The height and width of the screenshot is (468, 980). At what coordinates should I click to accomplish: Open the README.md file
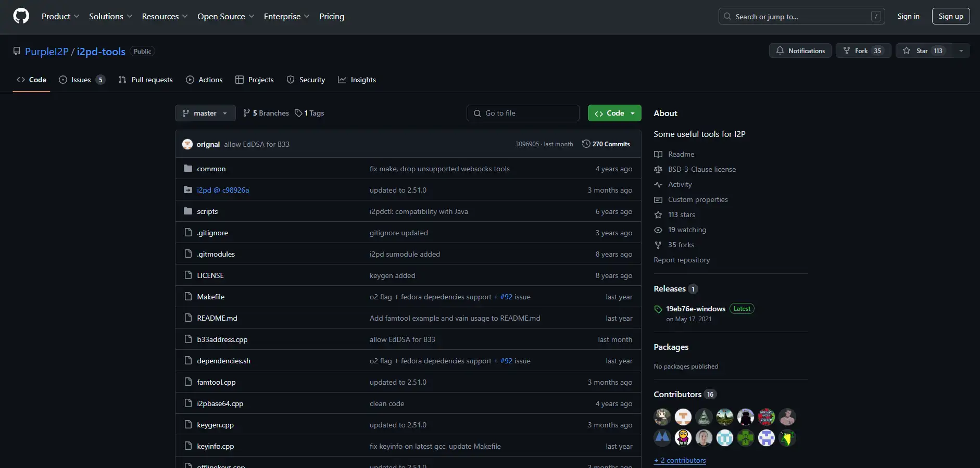[217, 318]
